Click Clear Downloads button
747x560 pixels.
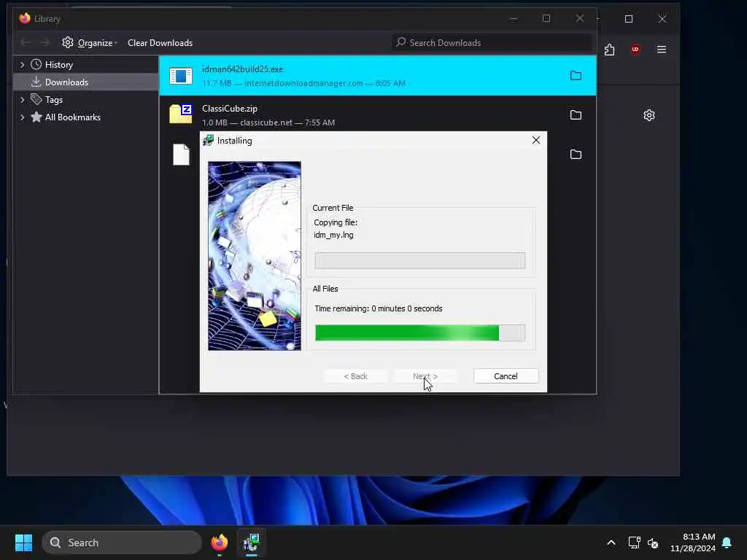coord(160,43)
